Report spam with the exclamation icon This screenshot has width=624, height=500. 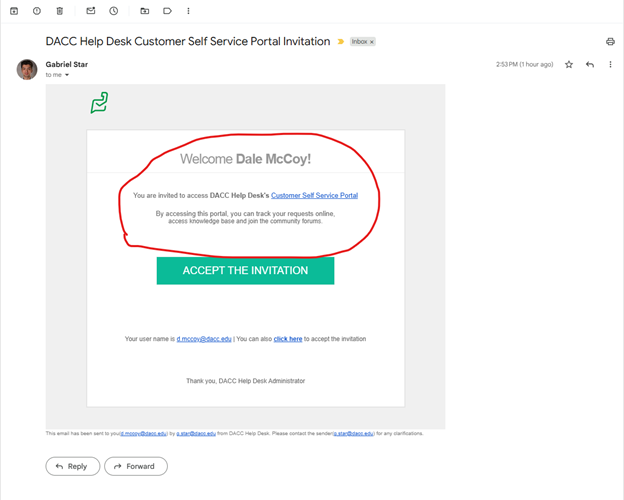pyautogui.click(x=37, y=11)
